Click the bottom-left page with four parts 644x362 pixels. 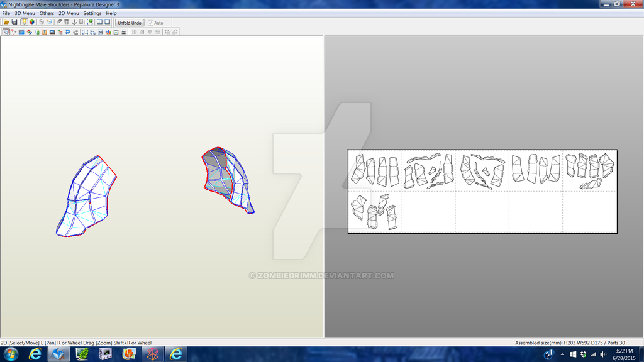[x=375, y=212]
